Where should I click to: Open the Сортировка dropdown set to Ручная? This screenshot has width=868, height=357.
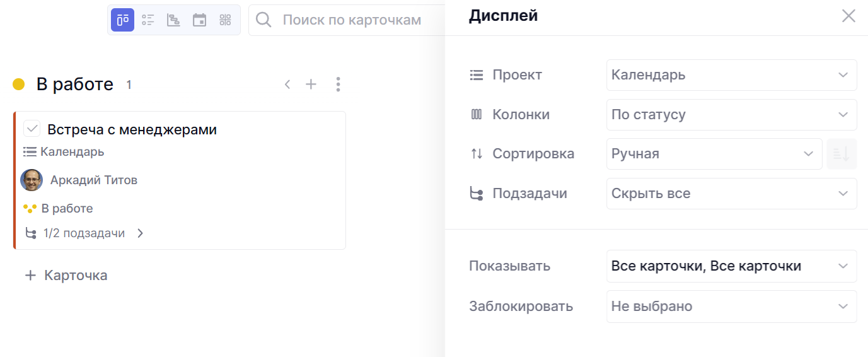click(x=714, y=154)
